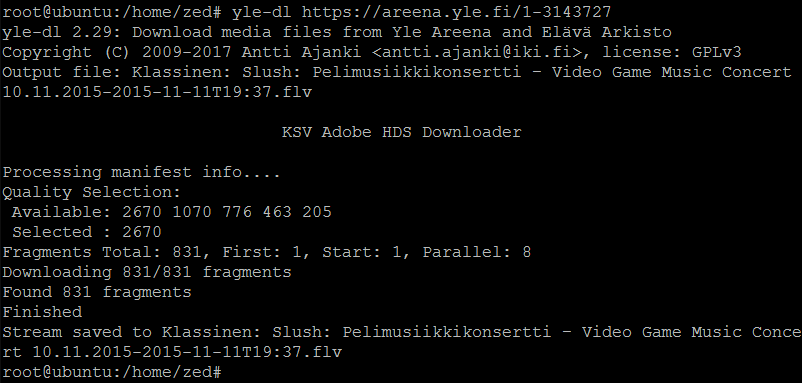Click the 463 quality value
This screenshot has height=383, width=802.
277,212
